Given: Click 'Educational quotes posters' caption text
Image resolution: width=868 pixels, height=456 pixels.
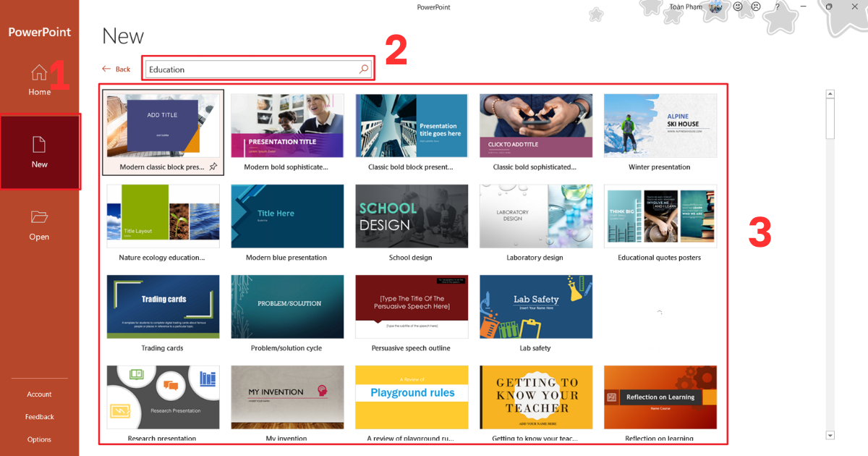Looking at the screenshot, I should click(660, 258).
